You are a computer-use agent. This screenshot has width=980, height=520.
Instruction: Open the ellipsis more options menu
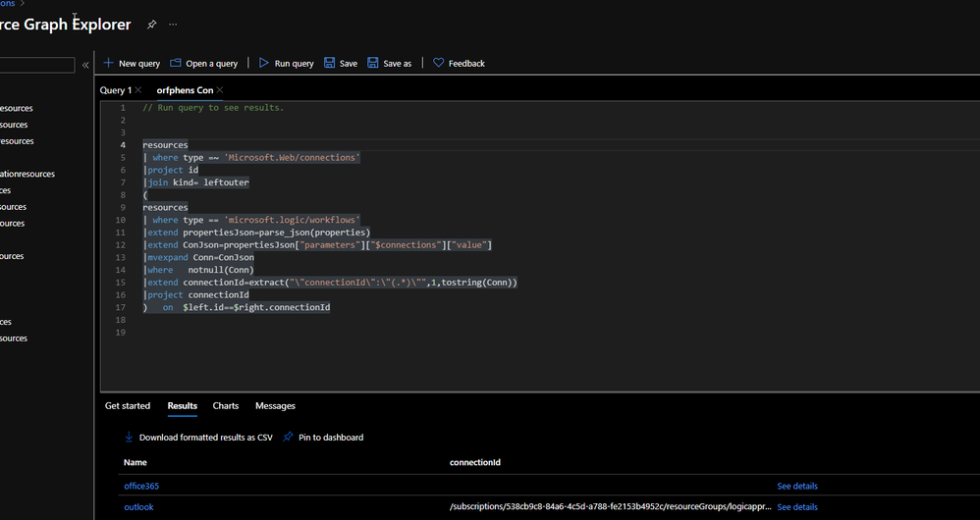pos(173,25)
